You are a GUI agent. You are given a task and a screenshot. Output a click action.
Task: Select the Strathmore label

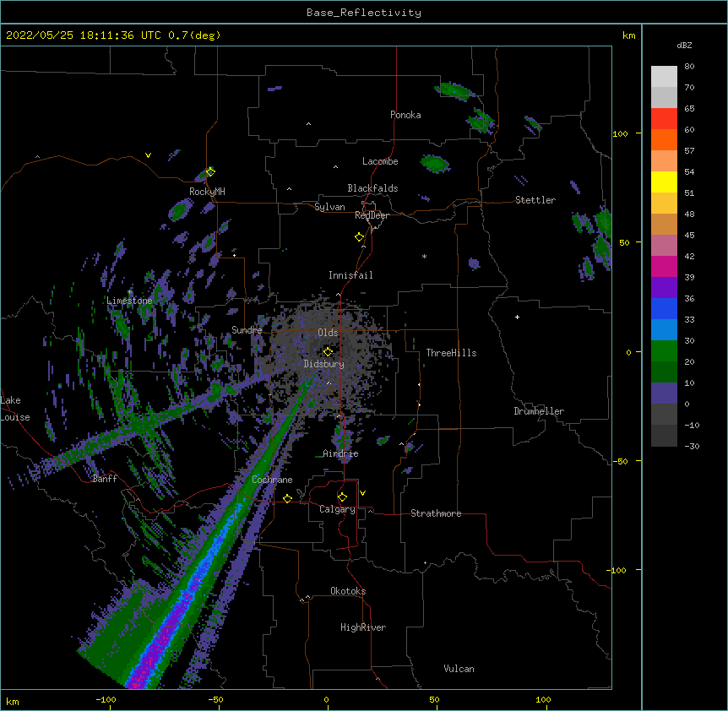tap(436, 513)
